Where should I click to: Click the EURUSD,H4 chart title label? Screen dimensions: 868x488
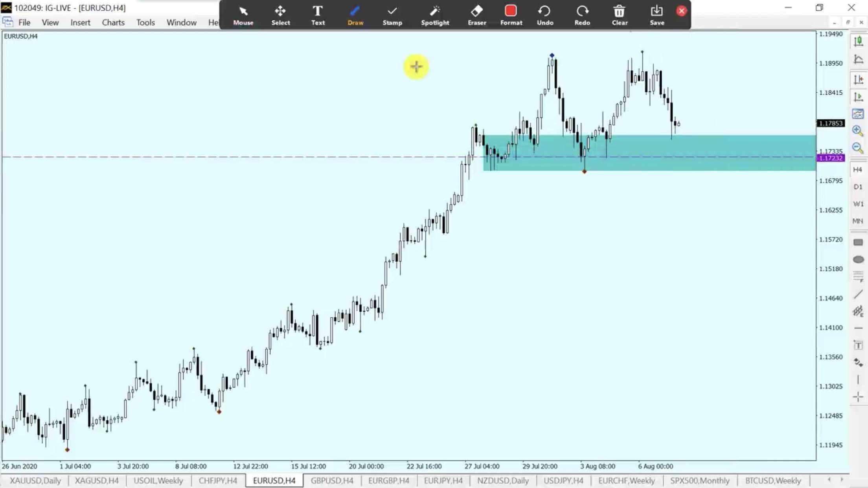point(20,36)
